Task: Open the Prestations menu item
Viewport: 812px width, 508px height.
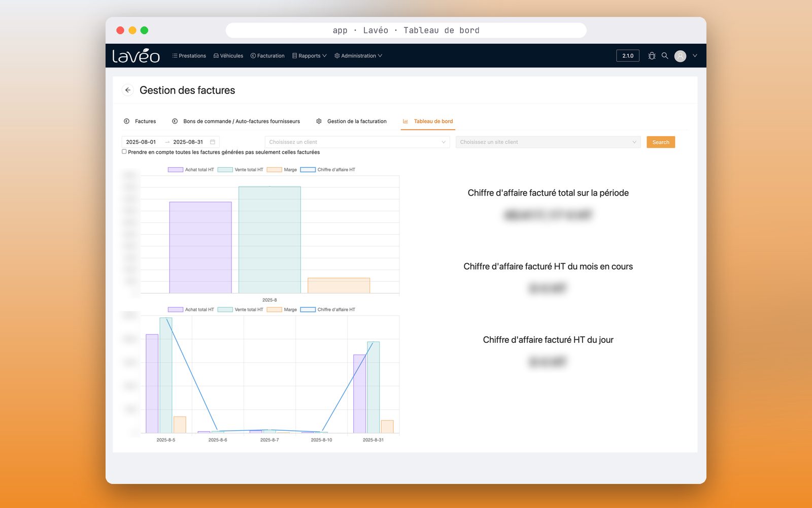Action: click(189, 56)
